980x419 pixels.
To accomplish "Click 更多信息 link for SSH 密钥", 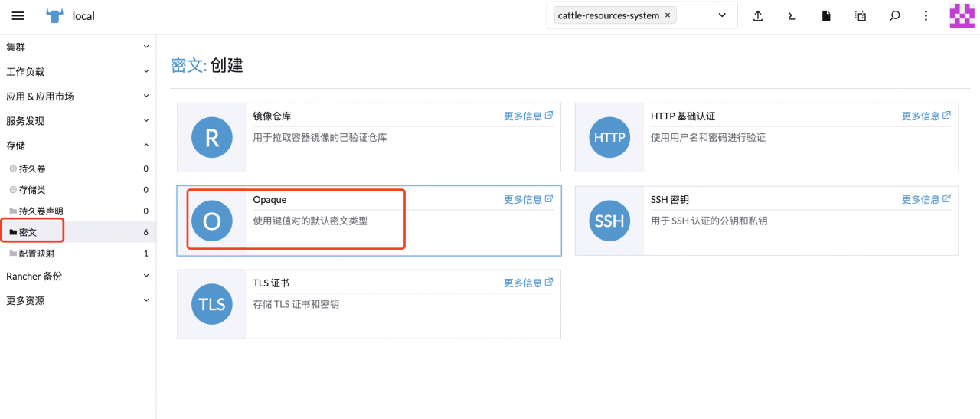I will [x=926, y=200].
